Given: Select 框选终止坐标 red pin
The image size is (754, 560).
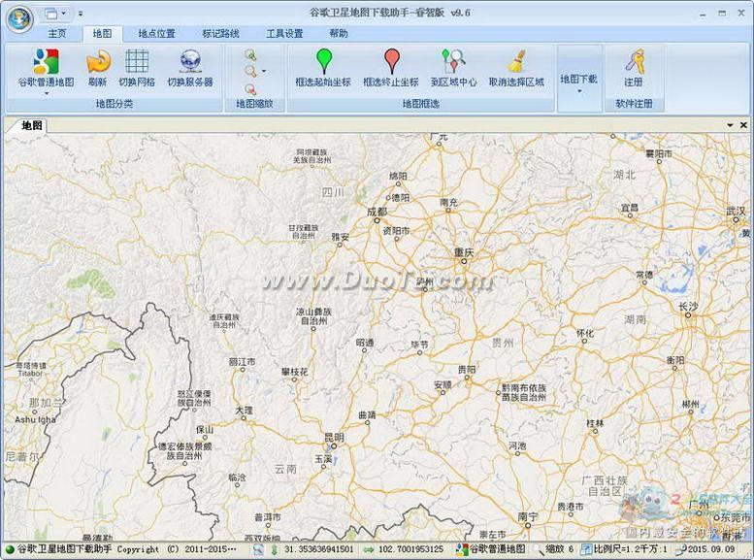Looking at the screenshot, I should 392,60.
